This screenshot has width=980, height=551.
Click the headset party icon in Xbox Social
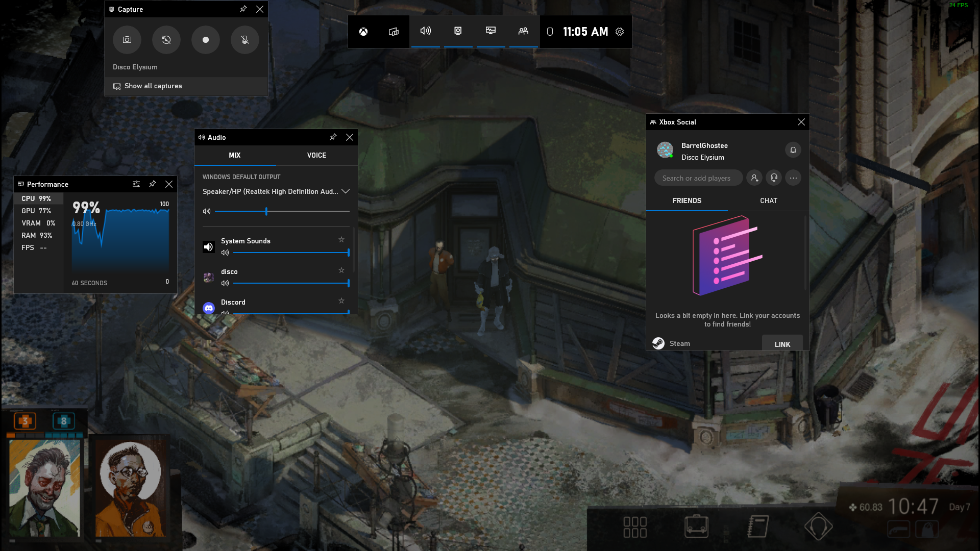(774, 178)
